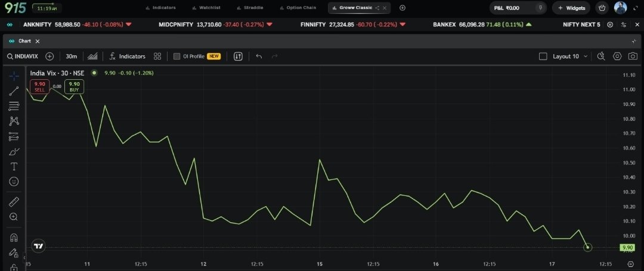Pause the index ticker scrolling
This screenshot has width=644, height=271.
pyautogui.click(x=611, y=24)
